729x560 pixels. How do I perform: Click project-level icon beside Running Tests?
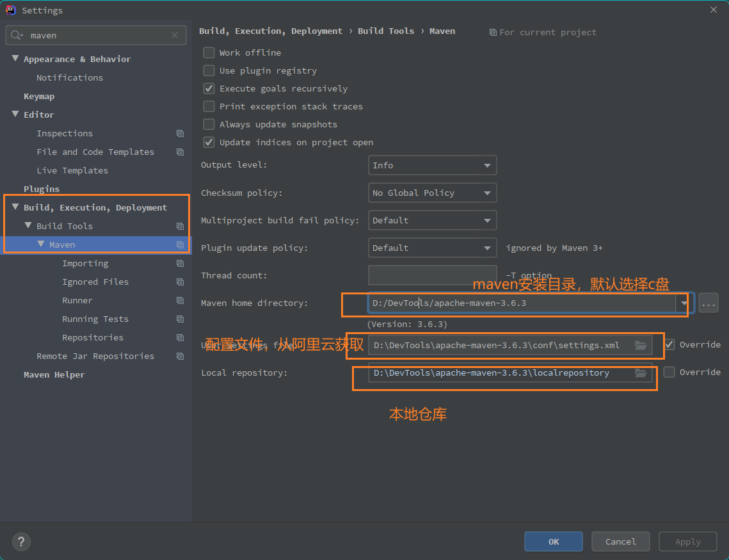[x=180, y=319]
